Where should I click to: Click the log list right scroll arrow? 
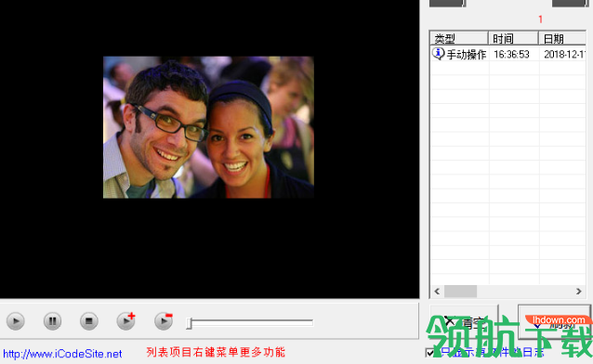click(x=579, y=291)
